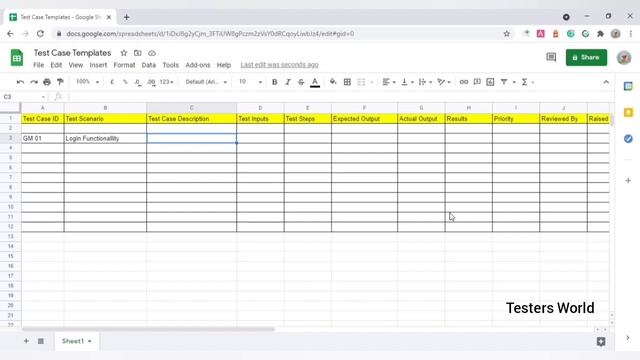Increase decimal places icon
640x360 pixels.
tap(151, 82)
